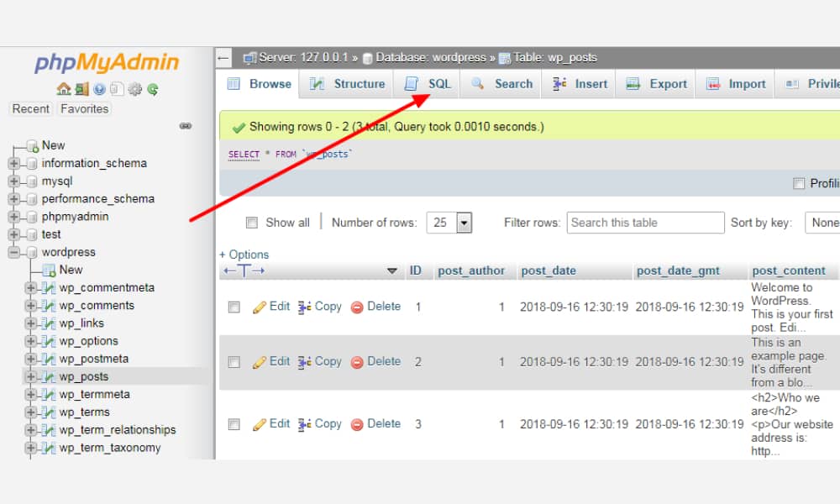Expand the + Options link
840x504 pixels.
point(244,255)
